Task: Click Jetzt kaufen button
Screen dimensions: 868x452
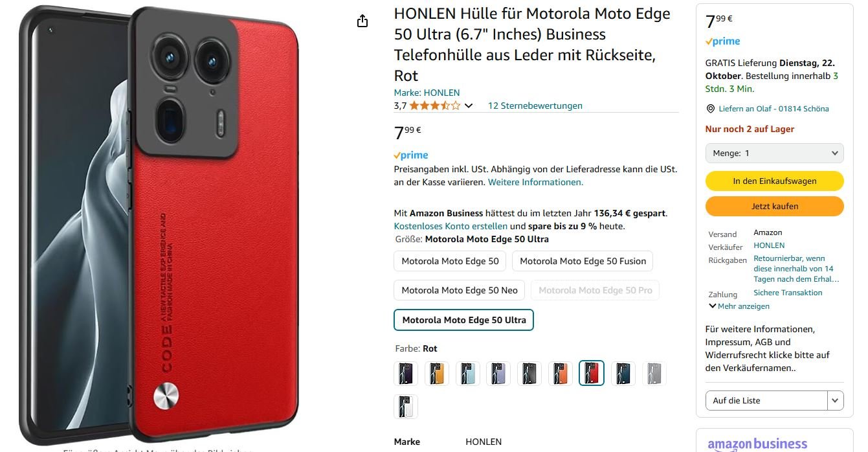Action: tap(774, 207)
